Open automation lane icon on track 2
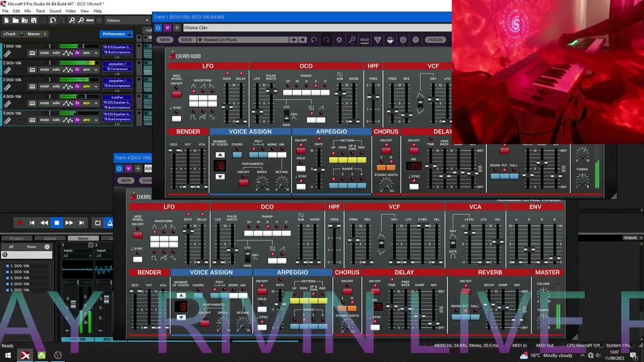This screenshot has width=644, height=362. [x=68, y=70]
